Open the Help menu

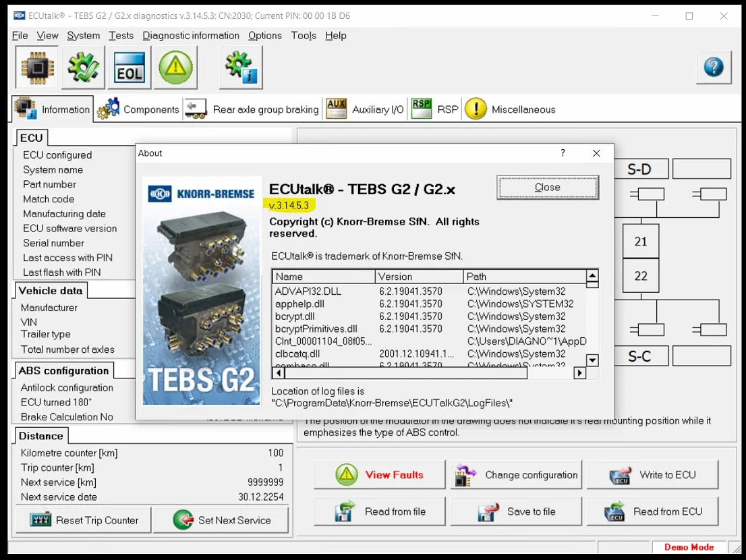pyautogui.click(x=336, y=36)
